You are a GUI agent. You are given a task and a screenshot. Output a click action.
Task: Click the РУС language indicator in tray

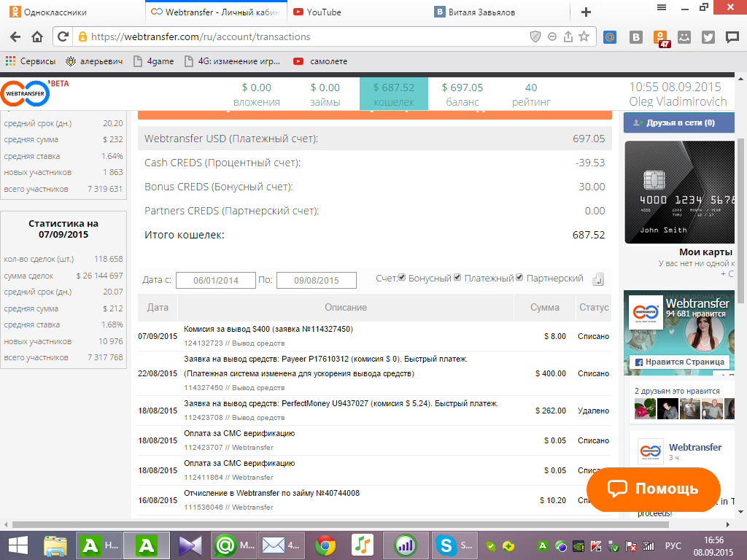tap(673, 545)
